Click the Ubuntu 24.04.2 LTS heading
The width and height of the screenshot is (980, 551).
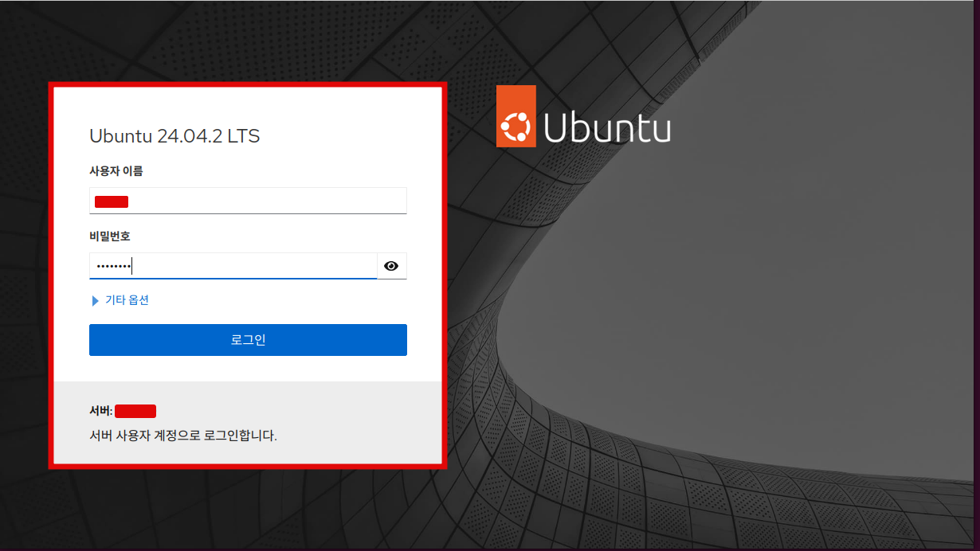pyautogui.click(x=174, y=136)
